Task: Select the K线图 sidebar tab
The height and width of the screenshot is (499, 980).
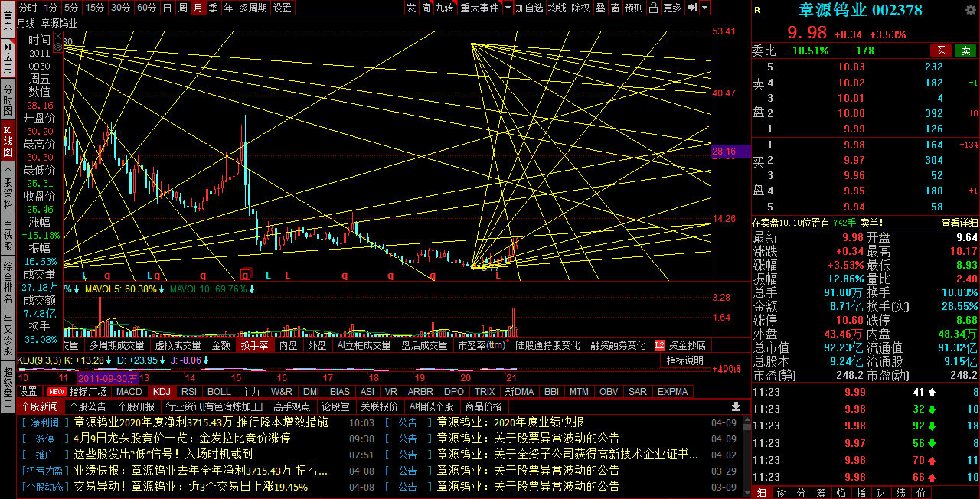Action: (8, 140)
